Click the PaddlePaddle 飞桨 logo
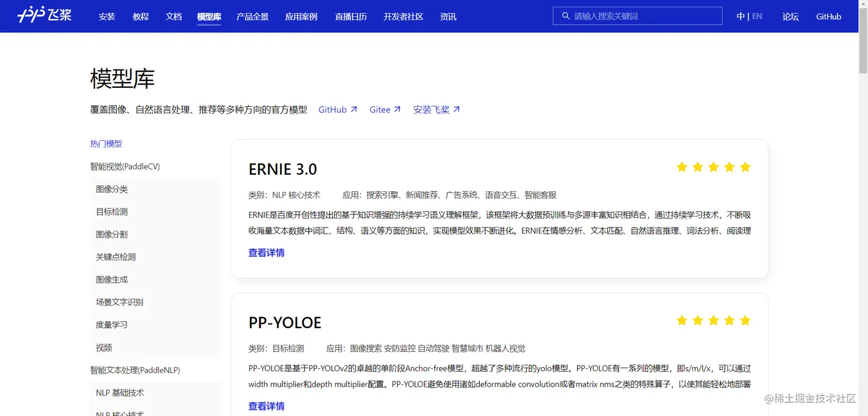 (45, 16)
